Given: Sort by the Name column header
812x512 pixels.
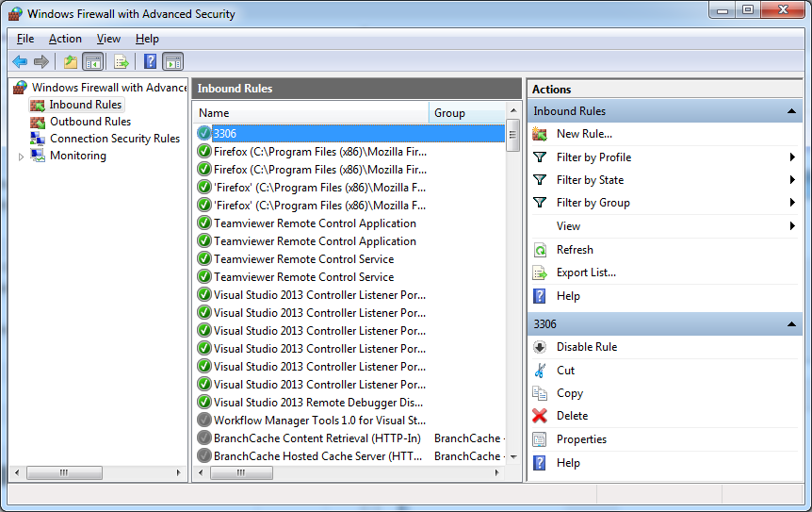Looking at the screenshot, I should [311, 113].
